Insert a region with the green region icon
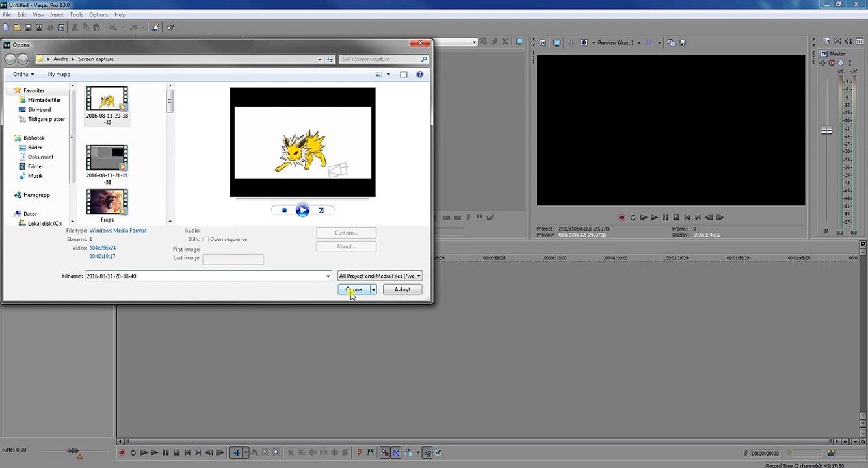 click(371, 452)
